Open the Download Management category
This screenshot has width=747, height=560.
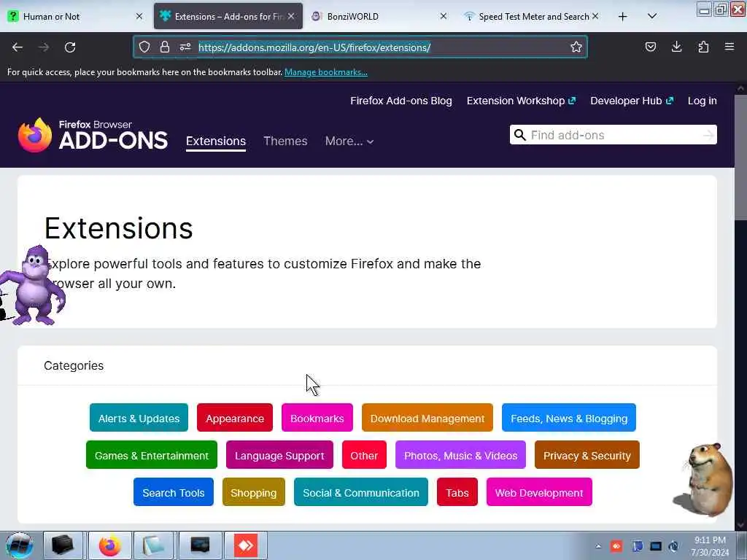click(x=427, y=418)
